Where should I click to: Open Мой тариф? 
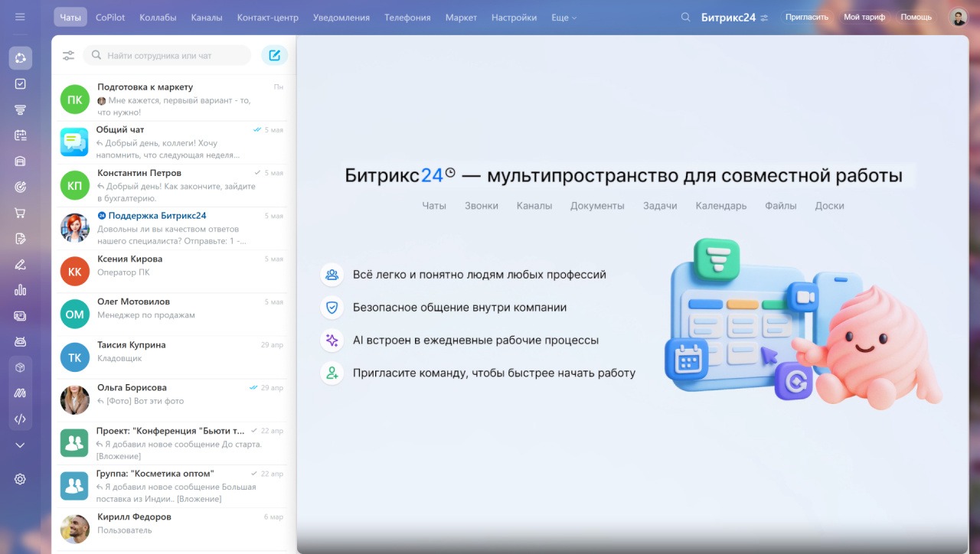click(864, 16)
